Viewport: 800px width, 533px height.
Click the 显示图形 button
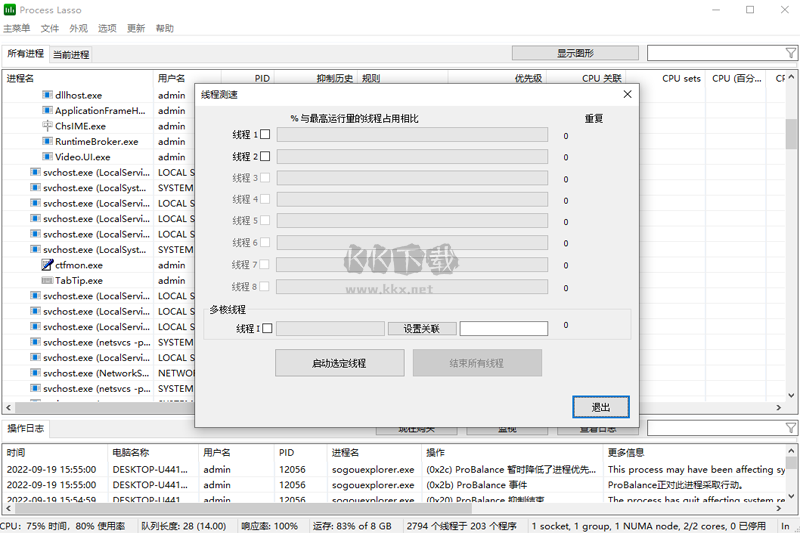tap(575, 53)
